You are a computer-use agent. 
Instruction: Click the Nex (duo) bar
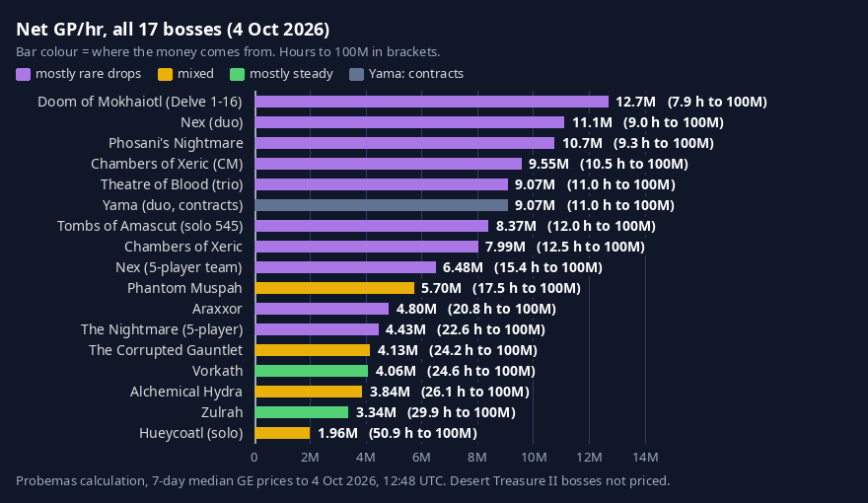point(409,122)
